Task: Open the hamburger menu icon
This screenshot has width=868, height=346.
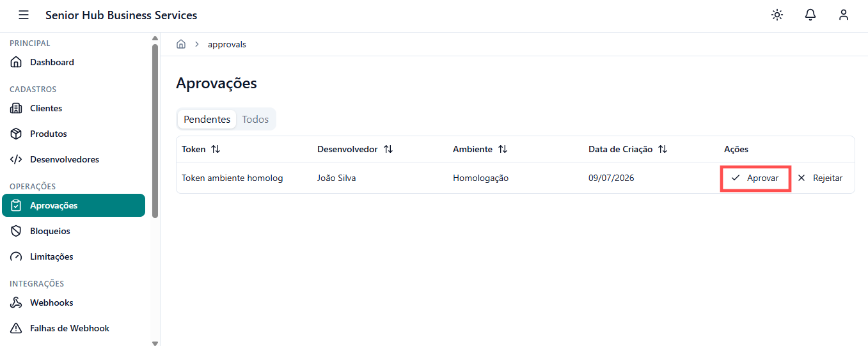Action: click(24, 15)
